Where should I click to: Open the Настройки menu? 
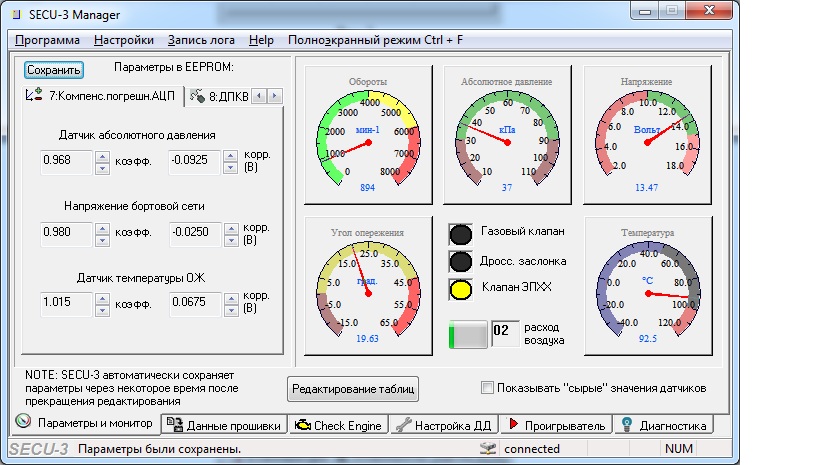click(124, 40)
